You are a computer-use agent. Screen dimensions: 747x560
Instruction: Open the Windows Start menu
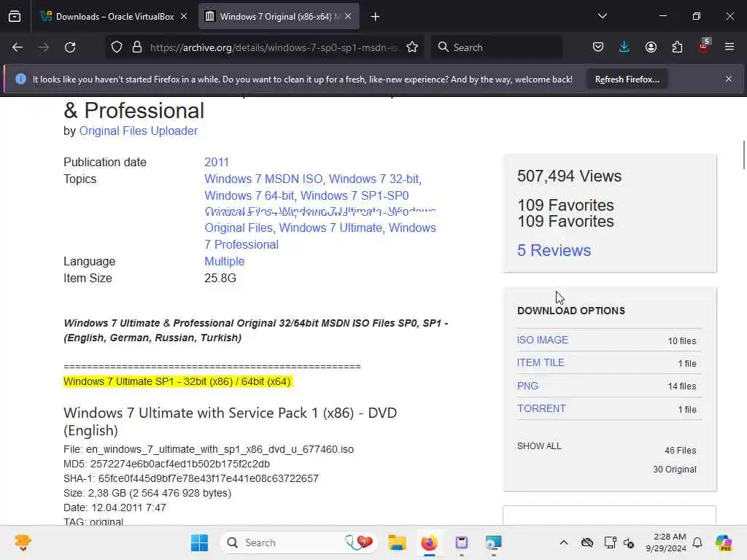199,542
